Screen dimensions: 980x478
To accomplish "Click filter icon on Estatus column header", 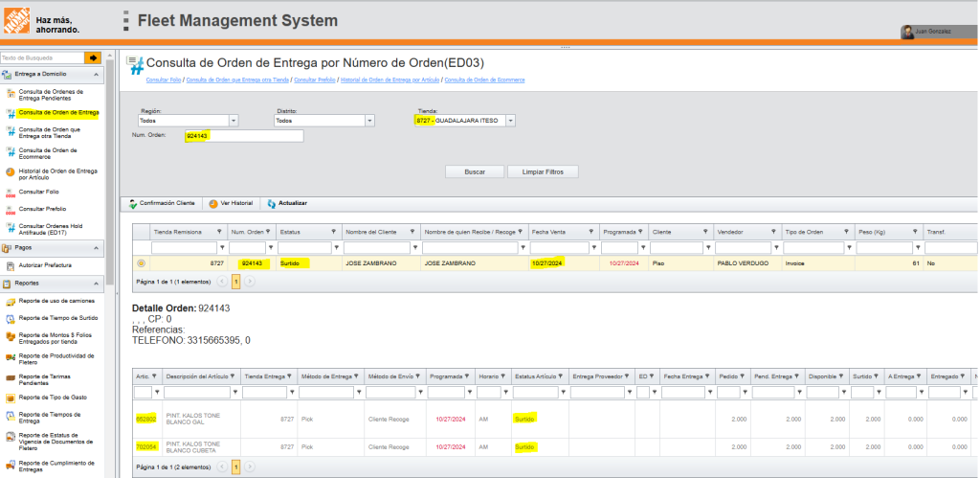I will [334, 232].
